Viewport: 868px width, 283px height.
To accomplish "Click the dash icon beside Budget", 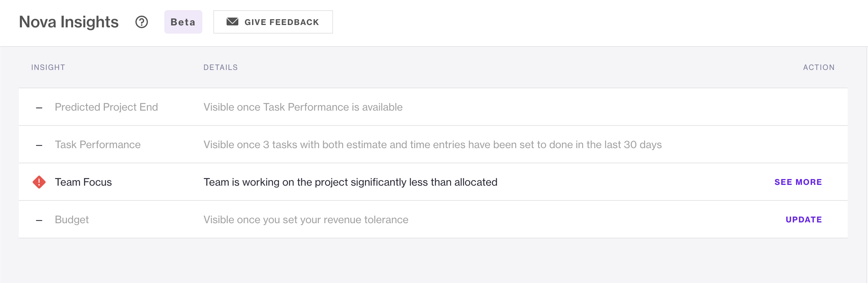I will click(x=39, y=220).
